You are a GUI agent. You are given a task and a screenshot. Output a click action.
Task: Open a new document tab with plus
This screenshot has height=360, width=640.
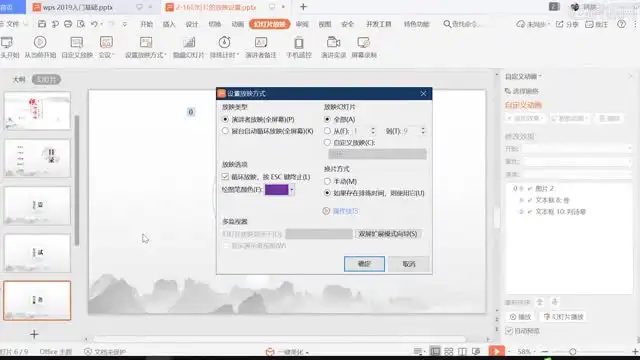(x=303, y=7)
